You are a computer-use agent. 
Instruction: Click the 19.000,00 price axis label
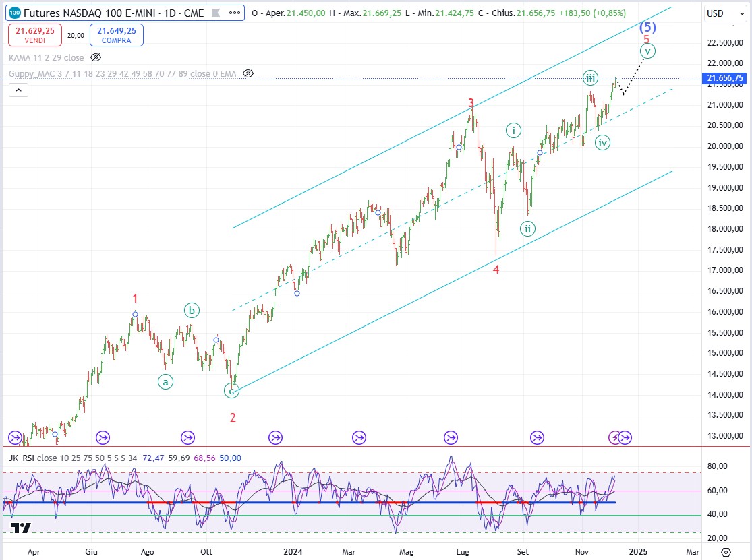[724, 188]
